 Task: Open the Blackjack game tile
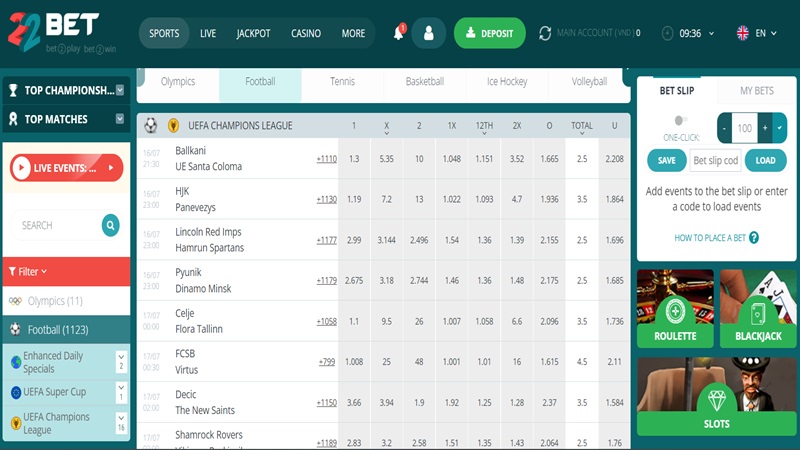pyautogui.click(x=758, y=309)
